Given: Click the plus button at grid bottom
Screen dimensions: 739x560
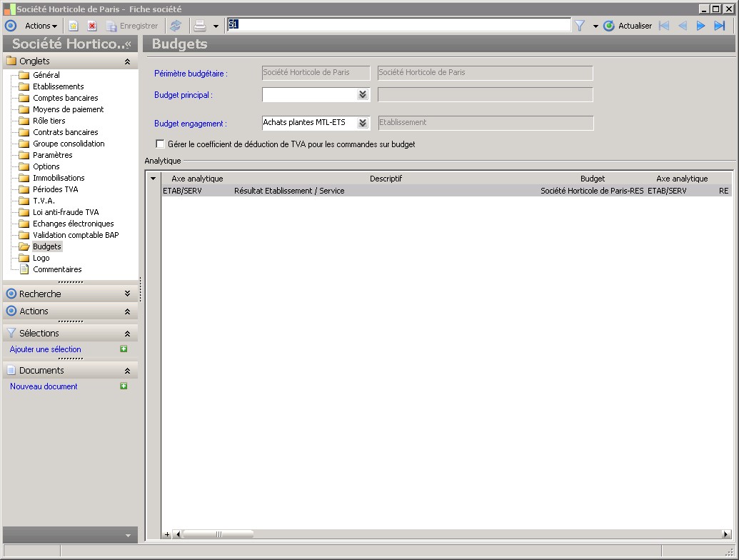Looking at the screenshot, I should point(167,534).
